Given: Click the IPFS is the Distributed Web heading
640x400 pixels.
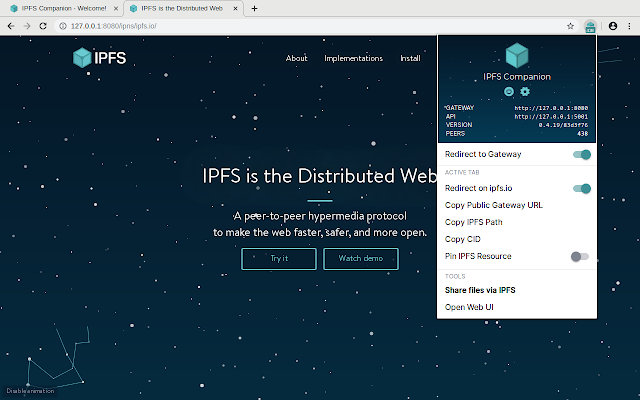Looking at the screenshot, I should [320, 176].
